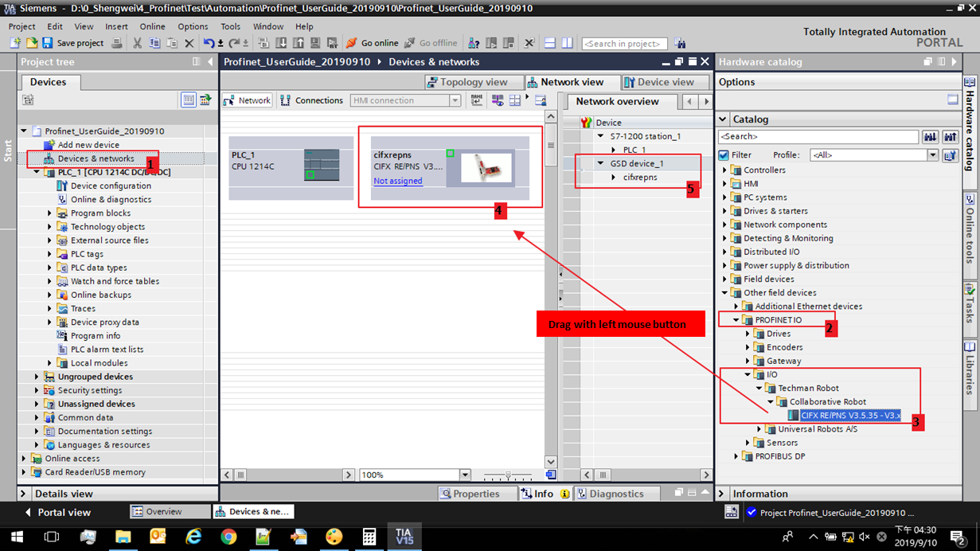The height and width of the screenshot is (551, 980).
Task: Open the Overview editor bar button
Action: tap(170, 512)
